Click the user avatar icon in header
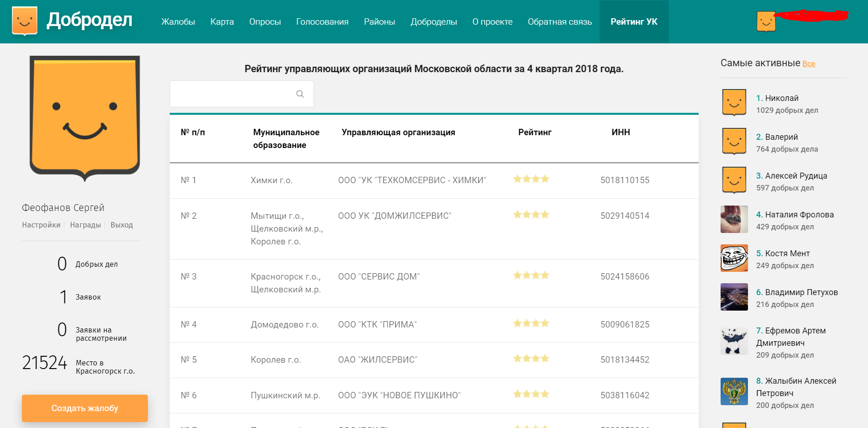This screenshot has width=868, height=428. [766, 21]
